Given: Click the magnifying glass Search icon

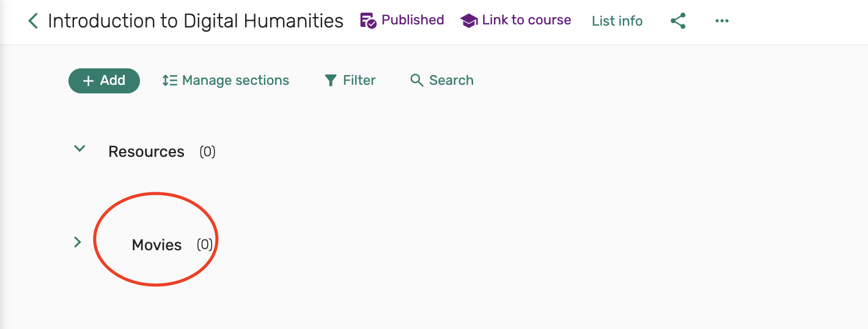Looking at the screenshot, I should (x=417, y=81).
